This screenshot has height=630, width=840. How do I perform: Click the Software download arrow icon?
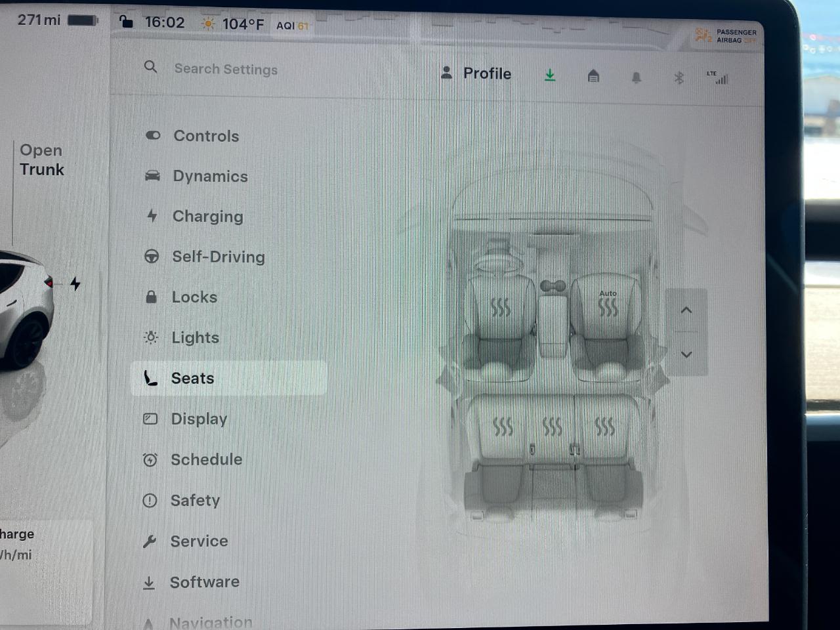149,582
